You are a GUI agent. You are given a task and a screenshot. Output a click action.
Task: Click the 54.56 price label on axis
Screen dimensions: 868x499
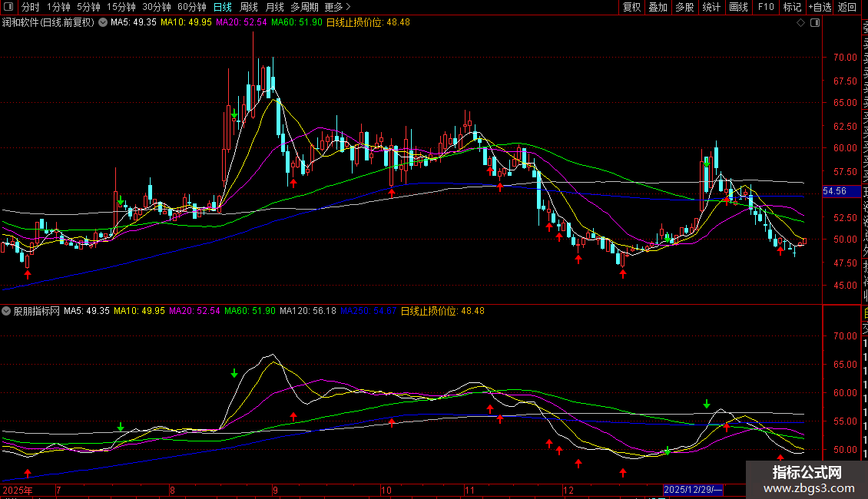pyautogui.click(x=834, y=191)
